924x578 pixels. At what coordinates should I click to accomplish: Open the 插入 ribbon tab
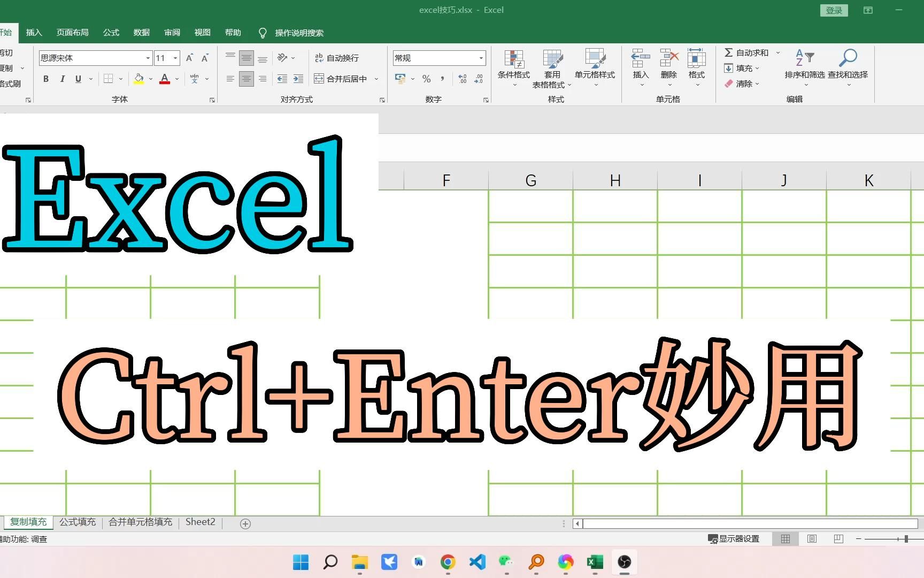[x=34, y=33]
